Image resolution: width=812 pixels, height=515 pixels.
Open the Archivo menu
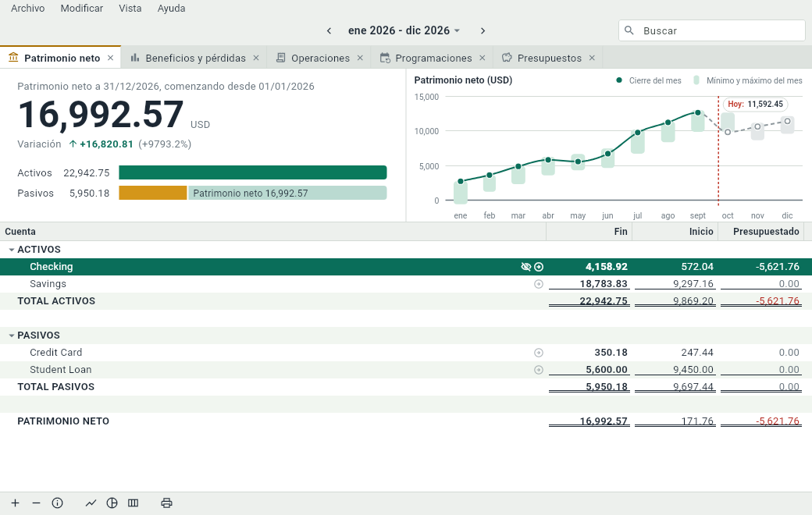pyautogui.click(x=28, y=9)
